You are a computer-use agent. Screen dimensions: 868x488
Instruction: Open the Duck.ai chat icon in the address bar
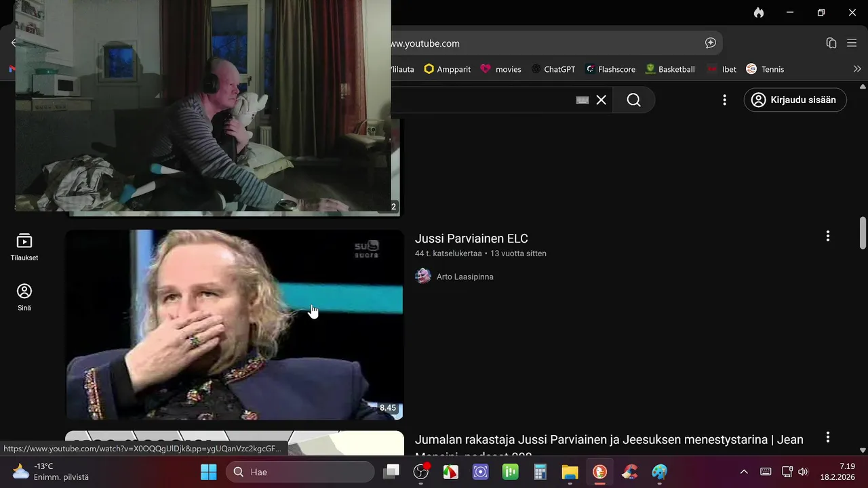711,43
